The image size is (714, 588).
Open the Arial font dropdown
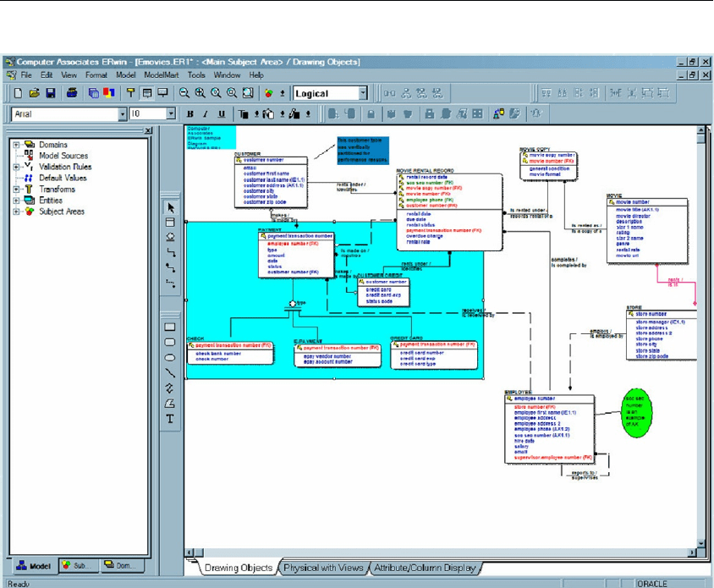pos(122,114)
